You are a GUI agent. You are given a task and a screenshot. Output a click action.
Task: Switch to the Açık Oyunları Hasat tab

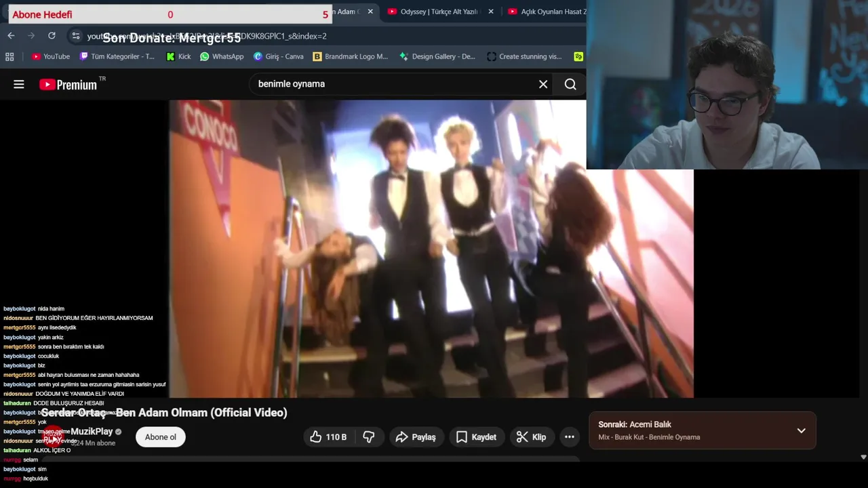(548, 12)
